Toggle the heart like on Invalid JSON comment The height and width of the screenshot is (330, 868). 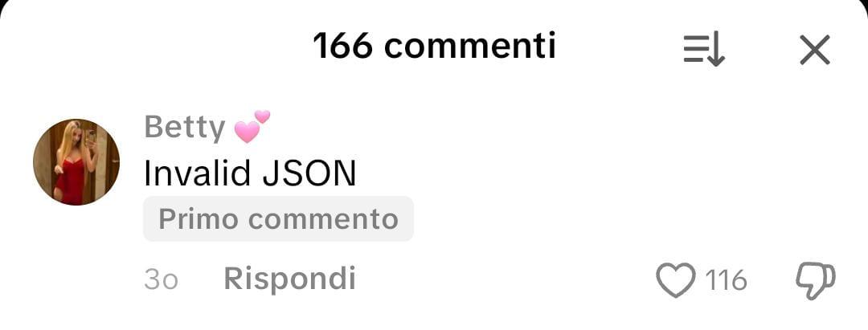pos(675,280)
